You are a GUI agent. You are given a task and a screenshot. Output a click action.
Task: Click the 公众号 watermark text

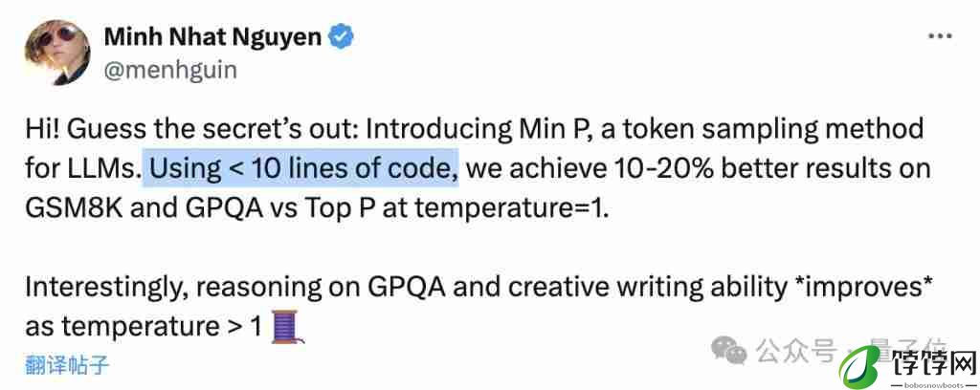tap(796, 352)
